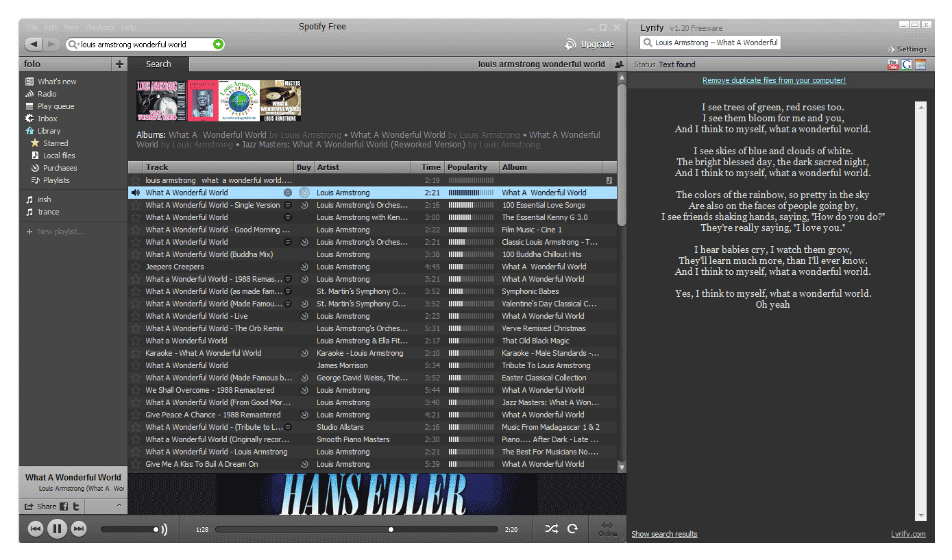Open the Lyrify.com link
This screenshot has width=952, height=560.
pos(908,534)
